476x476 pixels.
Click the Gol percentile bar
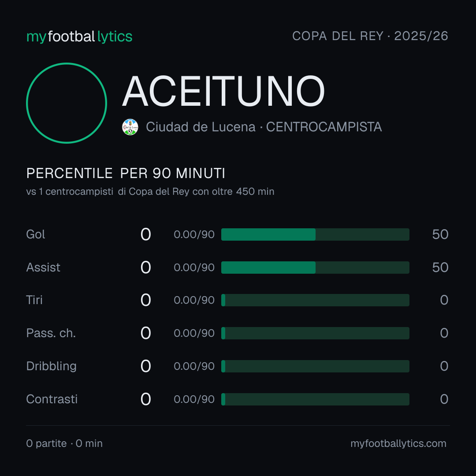point(315,234)
